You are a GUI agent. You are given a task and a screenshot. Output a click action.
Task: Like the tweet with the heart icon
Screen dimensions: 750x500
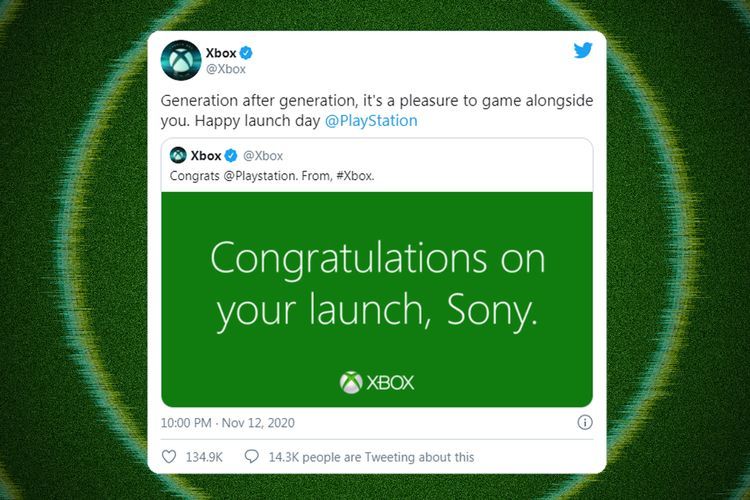point(169,456)
